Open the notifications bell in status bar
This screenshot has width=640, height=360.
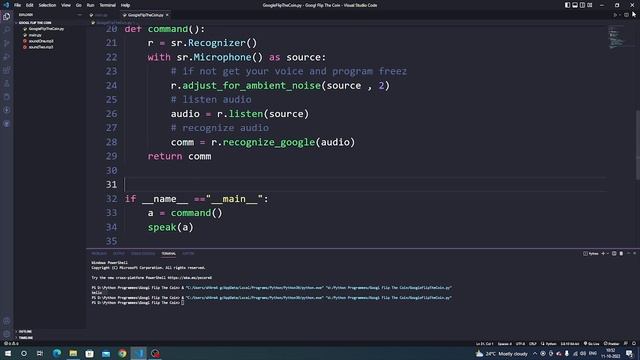(x=634, y=344)
